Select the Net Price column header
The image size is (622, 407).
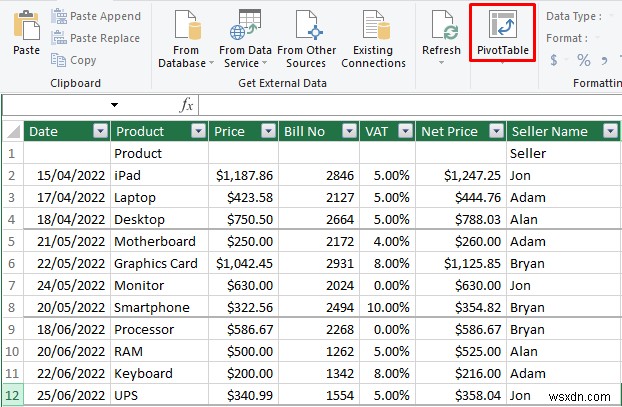[x=461, y=131]
